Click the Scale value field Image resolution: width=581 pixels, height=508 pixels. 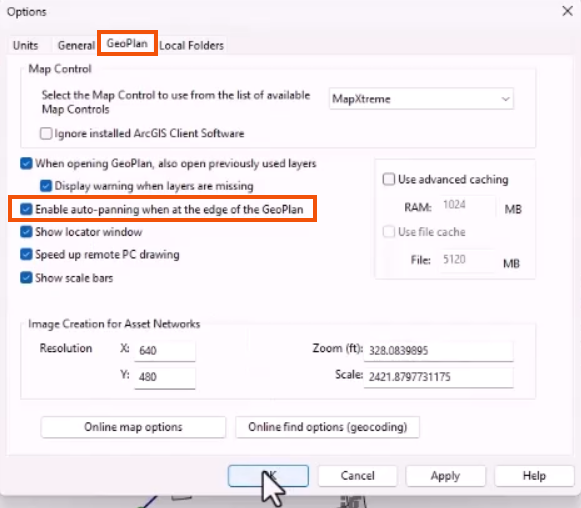coord(439,378)
